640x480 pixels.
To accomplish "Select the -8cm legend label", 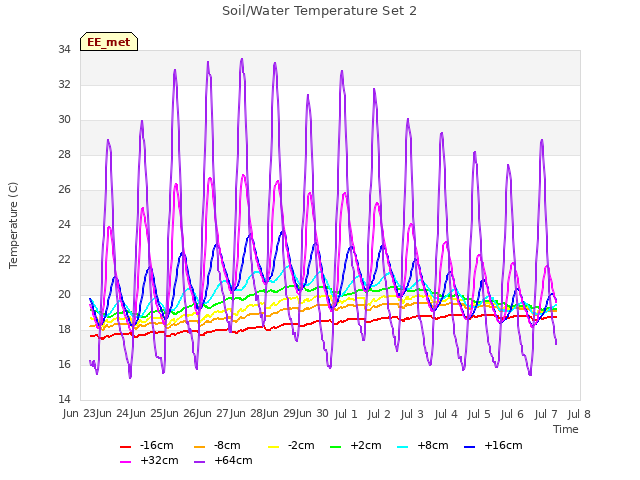I will click(227, 445).
